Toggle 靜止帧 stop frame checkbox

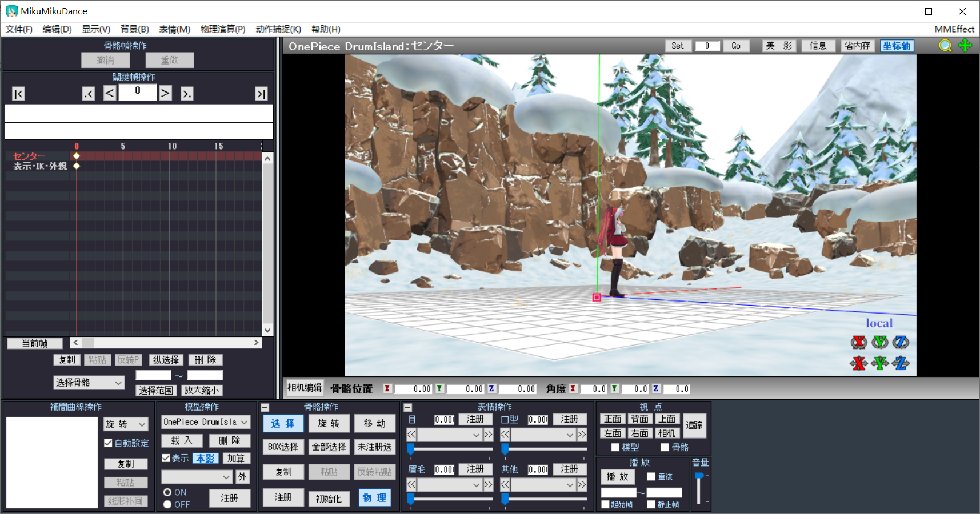(x=651, y=504)
